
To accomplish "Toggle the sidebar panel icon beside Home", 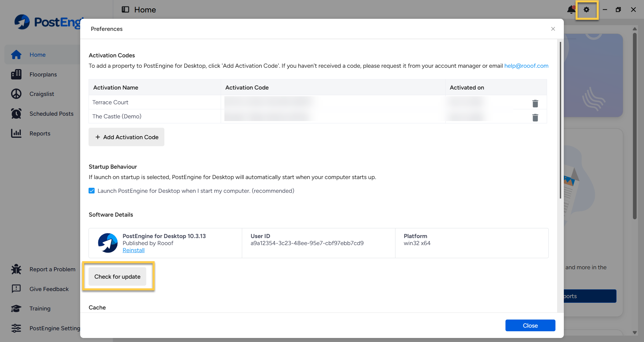I will (x=125, y=9).
